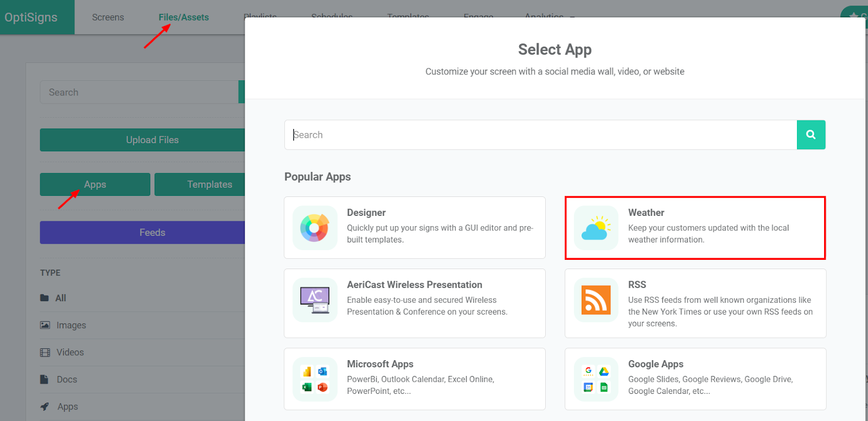Click the film icon beside Videos
Screen dimensions: 868x421
click(45, 352)
